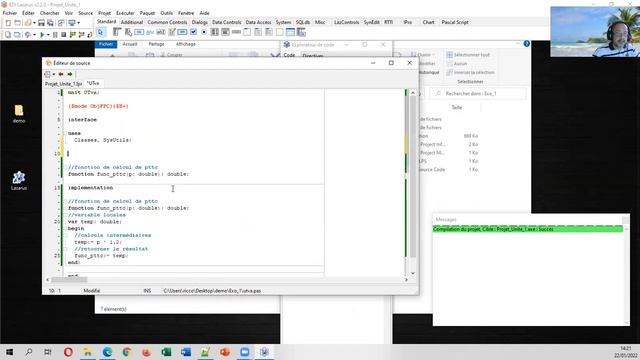Click the Step Into debug icon
Screen dimensions: 640x360
tap(73, 35)
